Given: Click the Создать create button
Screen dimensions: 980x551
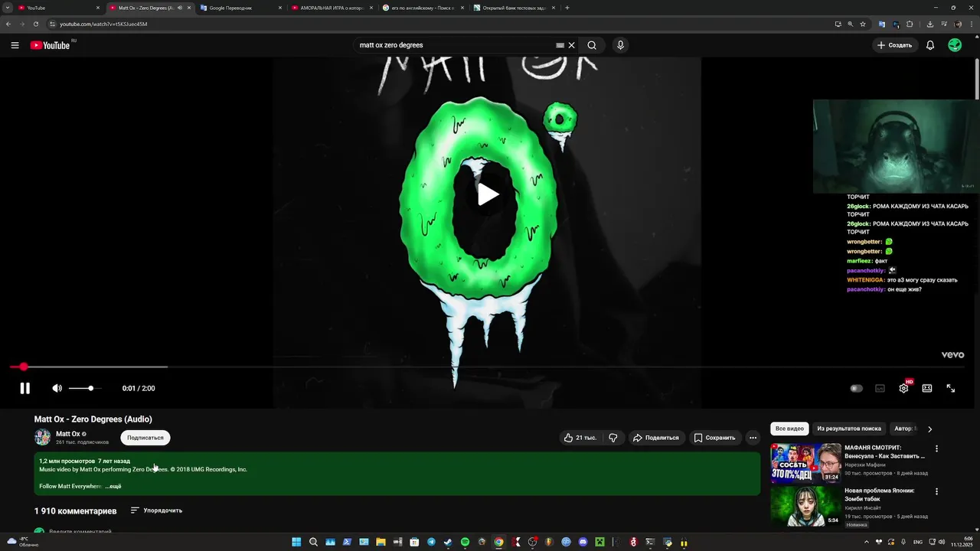Looking at the screenshot, I should pyautogui.click(x=895, y=45).
